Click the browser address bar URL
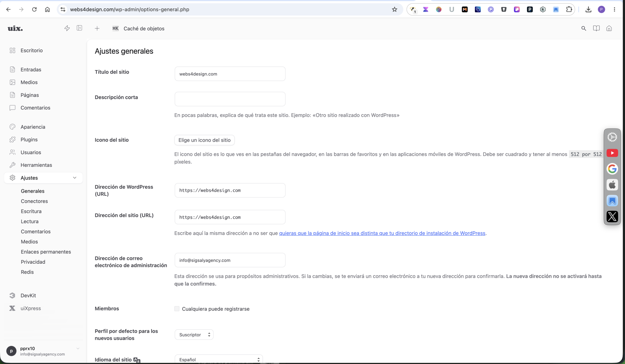This screenshot has height=364, width=625. [129, 10]
